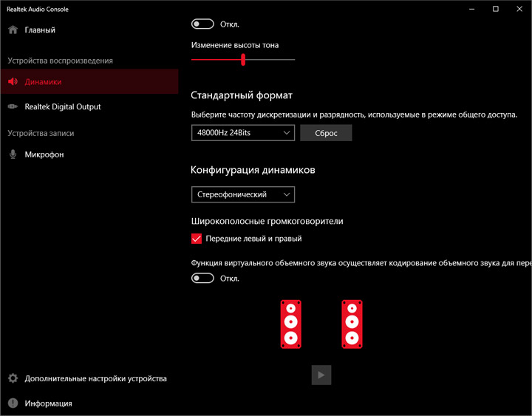The width and height of the screenshot is (532, 416).
Task: Select Realtek Digital Output device
Action: click(89, 106)
